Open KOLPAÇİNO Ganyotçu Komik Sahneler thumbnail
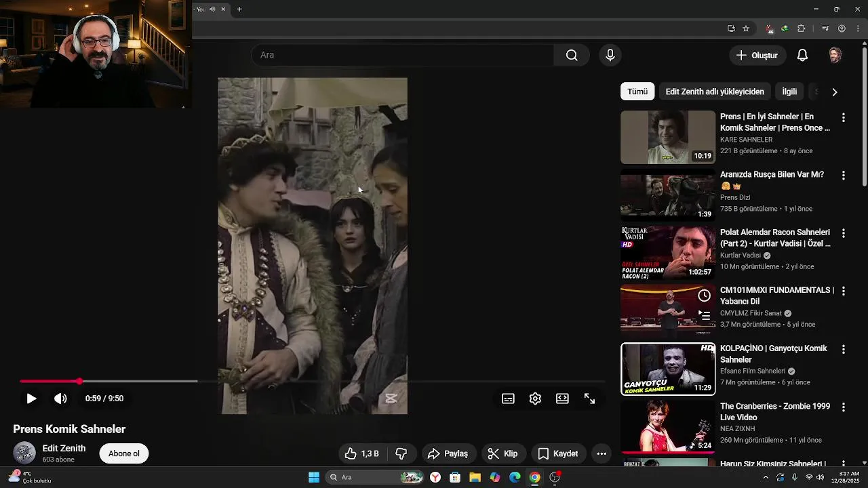The width and height of the screenshot is (868, 488). (x=668, y=369)
